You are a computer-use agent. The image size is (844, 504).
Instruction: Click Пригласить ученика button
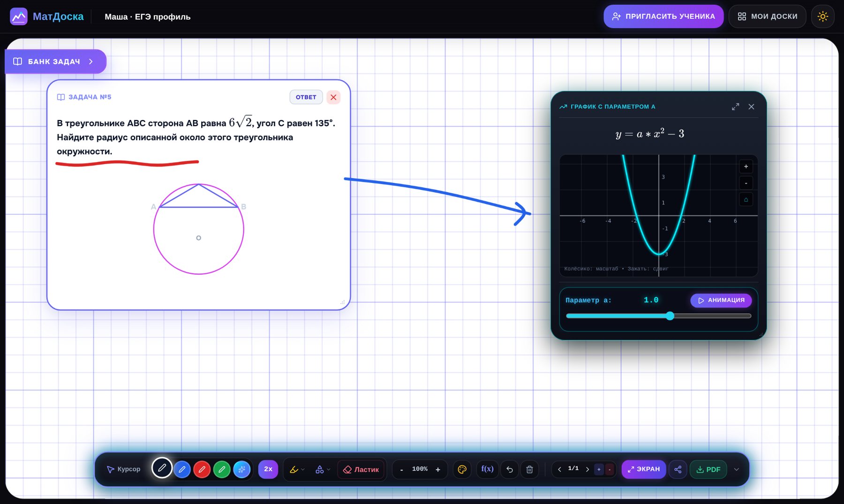tap(663, 16)
